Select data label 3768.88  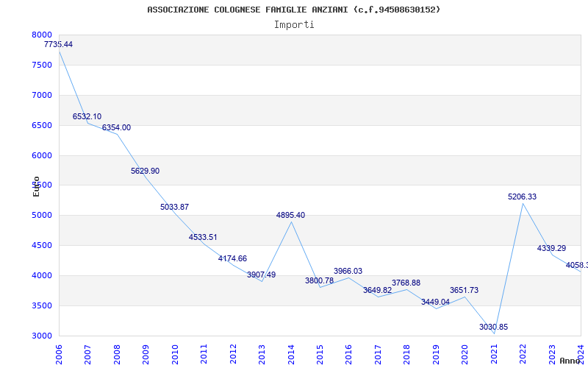pyautogui.click(x=406, y=283)
